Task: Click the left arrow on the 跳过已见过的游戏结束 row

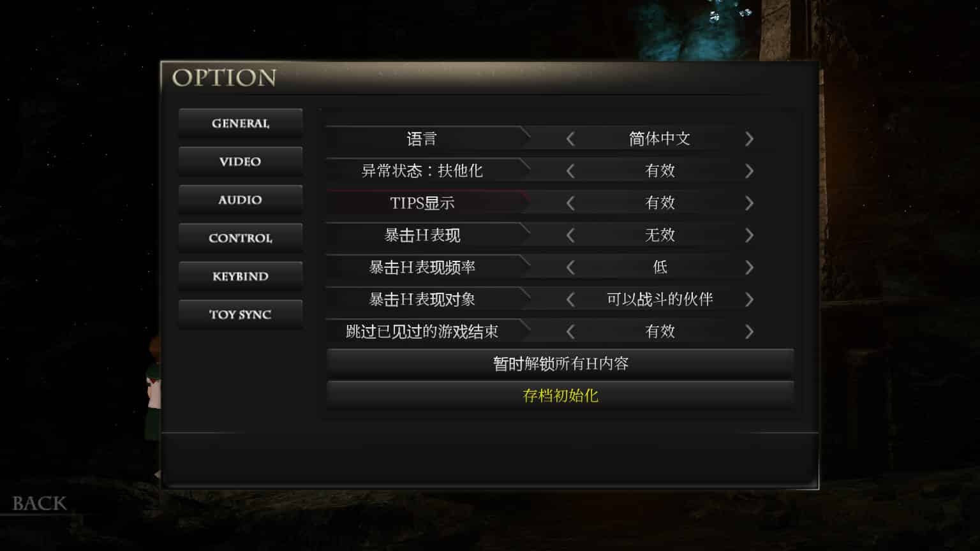Action: tap(570, 332)
